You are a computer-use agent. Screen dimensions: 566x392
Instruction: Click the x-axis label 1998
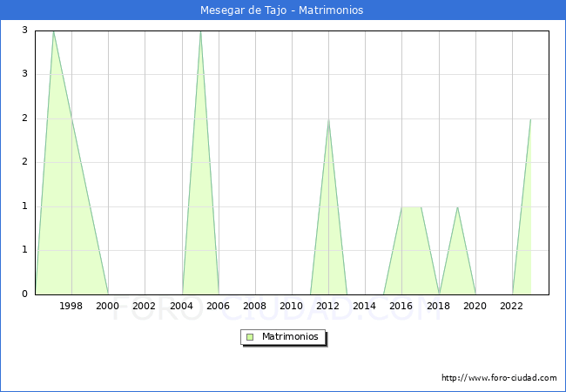[71, 306]
